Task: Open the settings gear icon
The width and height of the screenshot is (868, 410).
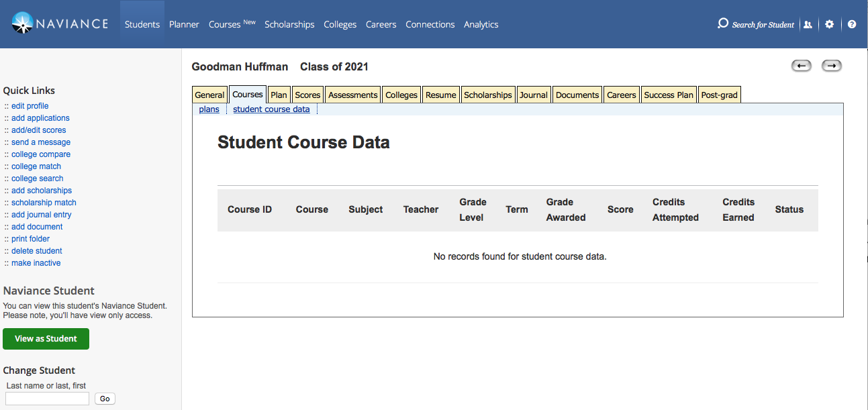Action: pos(830,24)
